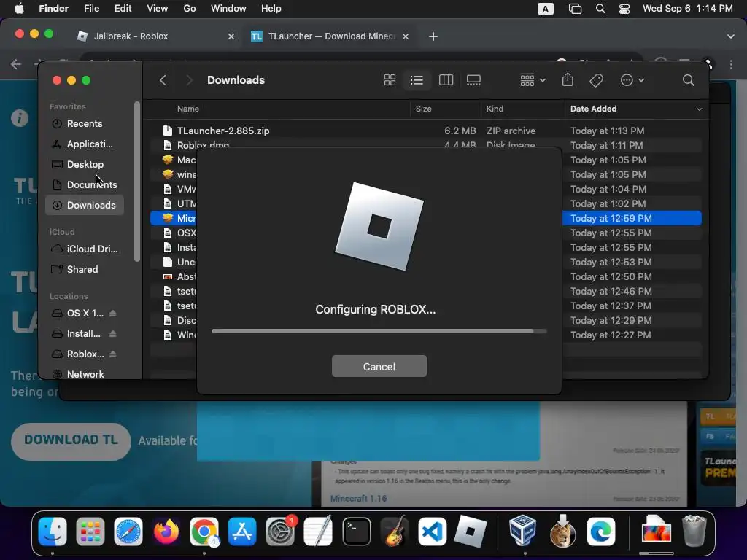Open Terminal from the Dock
The image size is (747, 560).
click(x=356, y=531)
